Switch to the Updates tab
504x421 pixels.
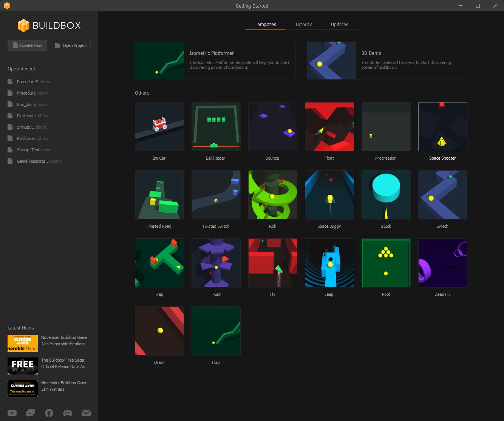point(339,24)
